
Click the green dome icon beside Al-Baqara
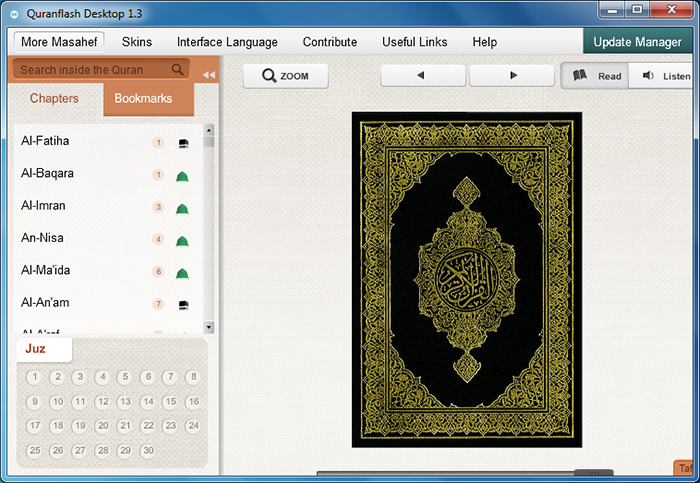point(182,177)
